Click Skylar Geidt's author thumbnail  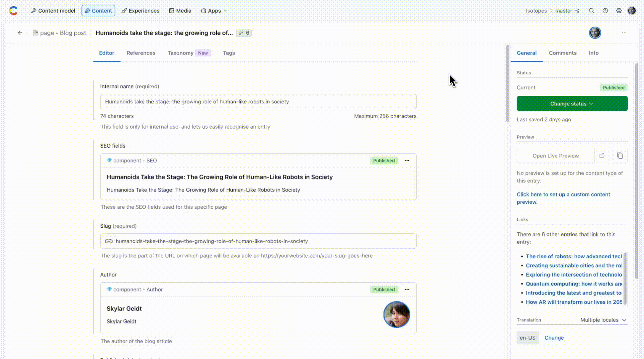pyautogui.click(x=396, y=314)
